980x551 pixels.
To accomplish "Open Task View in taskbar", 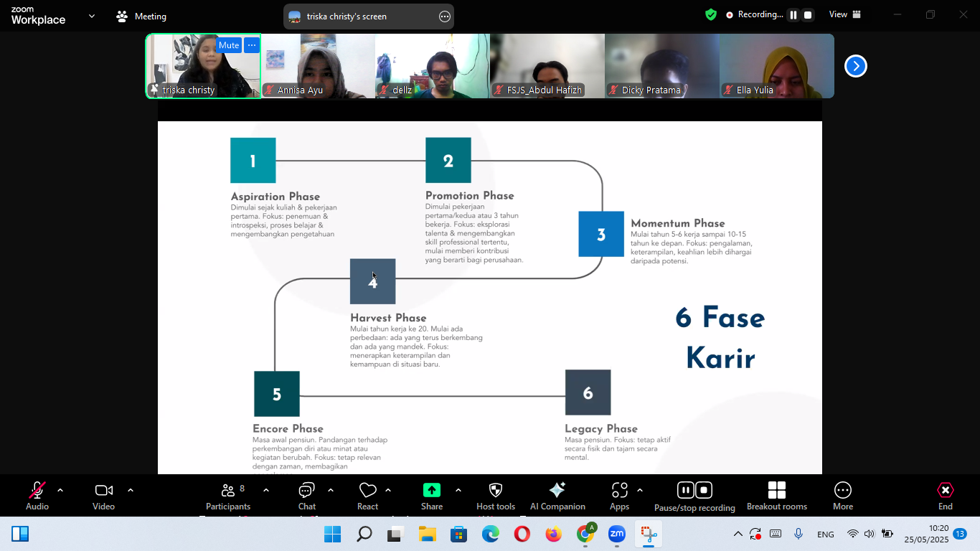I will (x=395, y=534).
